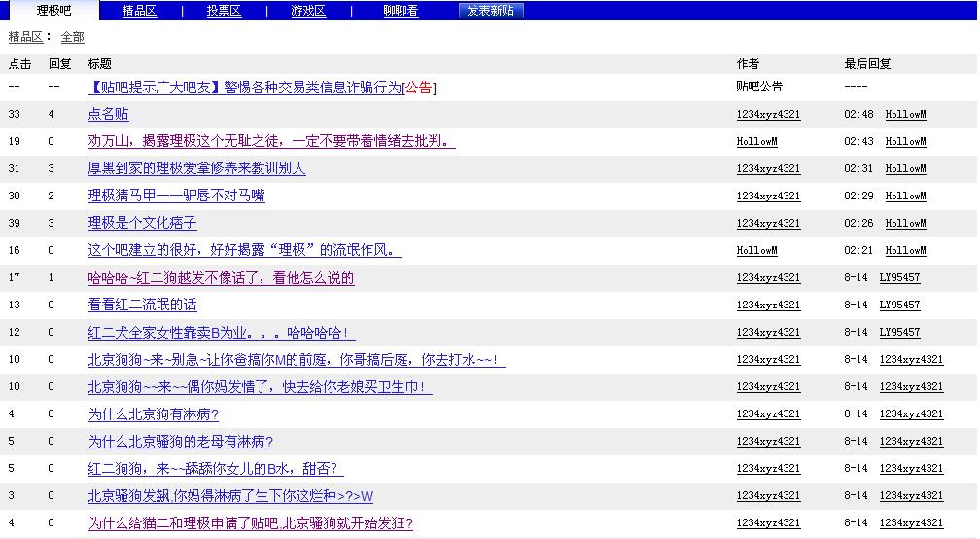Click author HollowM of the 劝万山 thread

click(756, 142)
